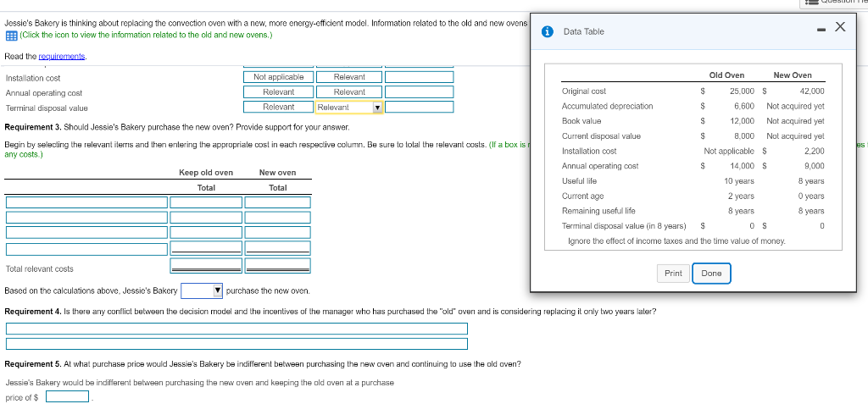Click the Print button

point(673,274)
